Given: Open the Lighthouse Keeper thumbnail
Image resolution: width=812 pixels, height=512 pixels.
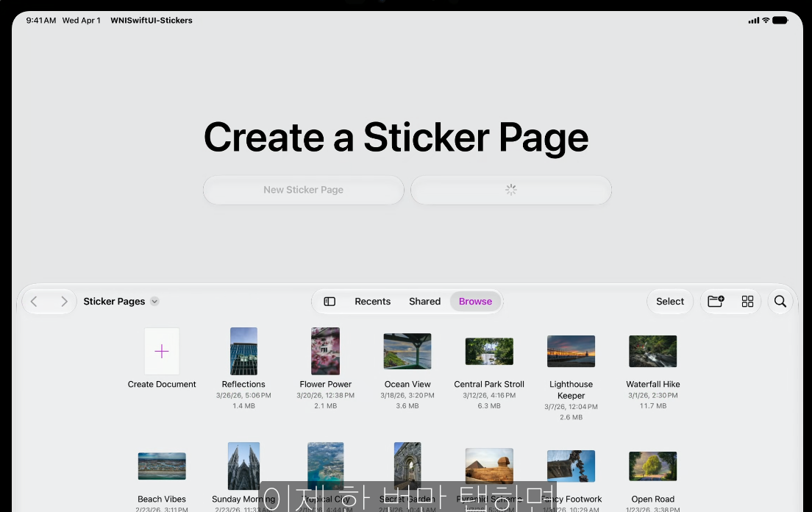Looking at the screenshot, I should (571, 351).
